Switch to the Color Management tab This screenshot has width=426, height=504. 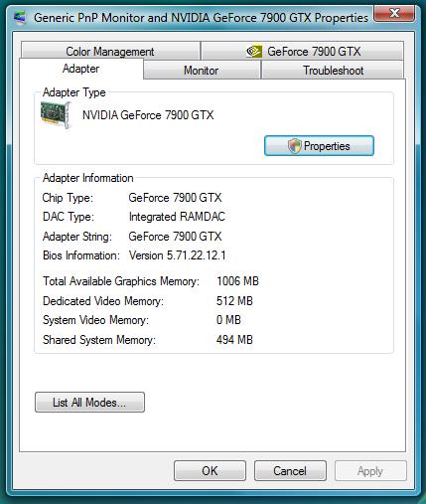[110, 51]
